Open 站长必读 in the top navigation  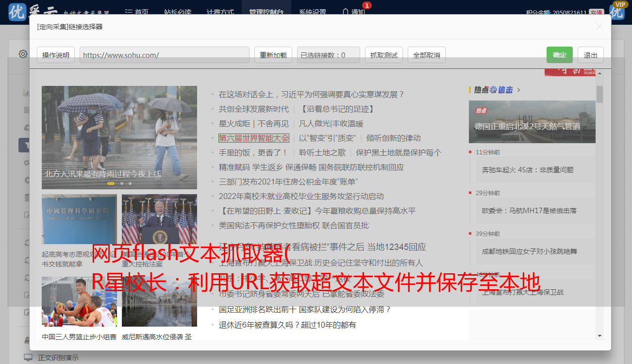click(x=178, y=12)
